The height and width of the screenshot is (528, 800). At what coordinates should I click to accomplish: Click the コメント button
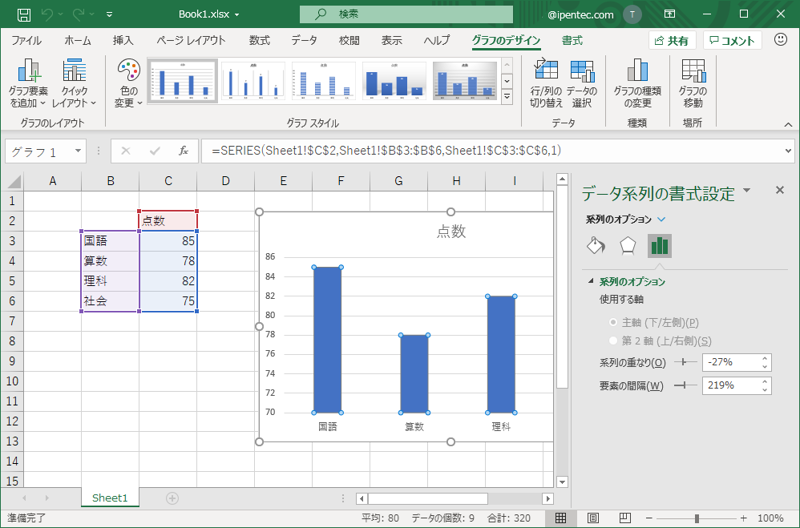732,40
